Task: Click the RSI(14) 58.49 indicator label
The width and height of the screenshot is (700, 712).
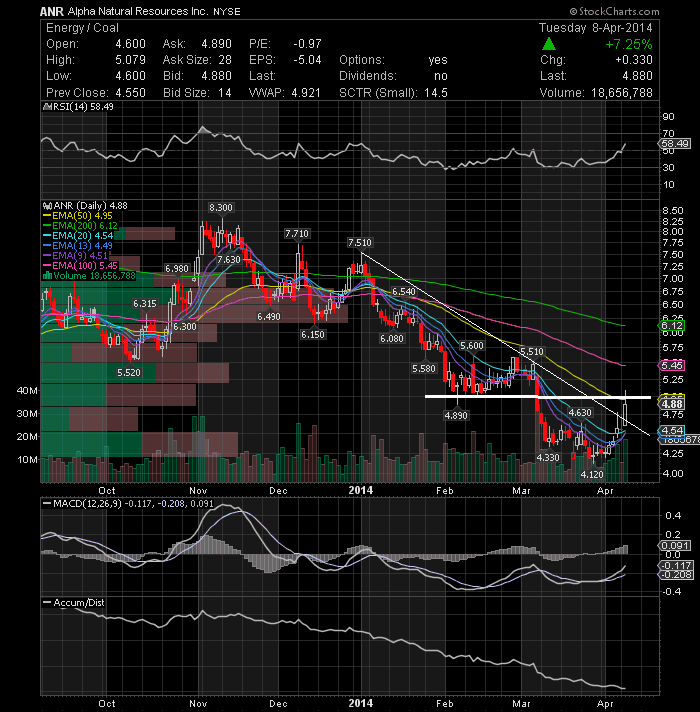Action: point(78,107)
